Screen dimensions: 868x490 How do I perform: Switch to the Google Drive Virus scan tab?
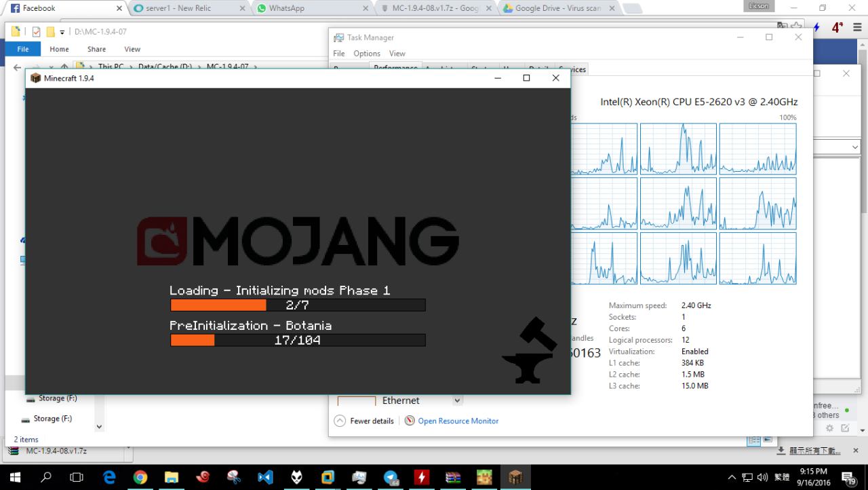pos(559,8)
